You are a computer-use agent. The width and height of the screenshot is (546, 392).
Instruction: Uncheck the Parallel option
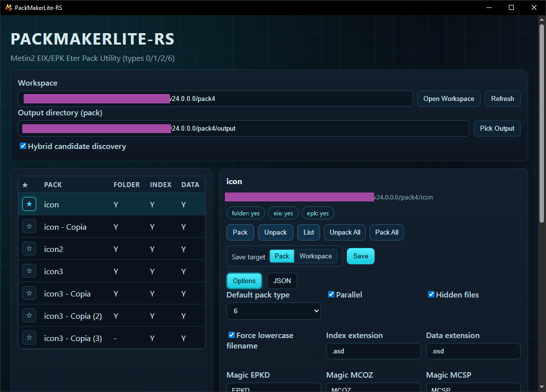pos(331,294)
